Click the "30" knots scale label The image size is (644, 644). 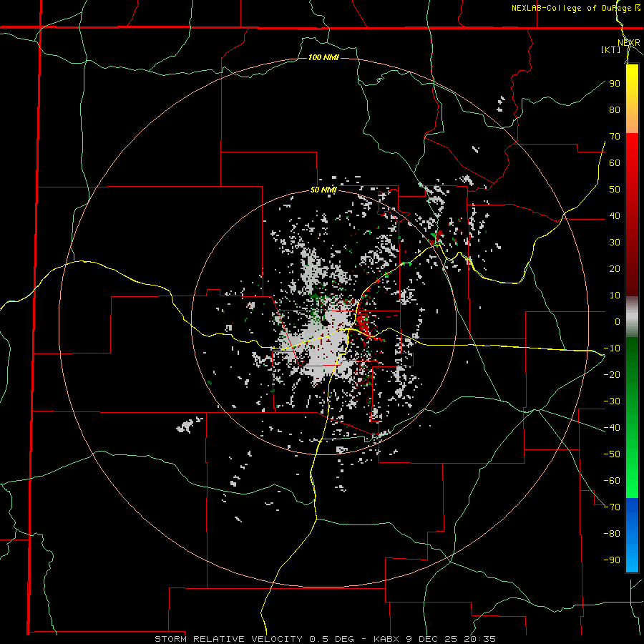[x=615, y=243]
